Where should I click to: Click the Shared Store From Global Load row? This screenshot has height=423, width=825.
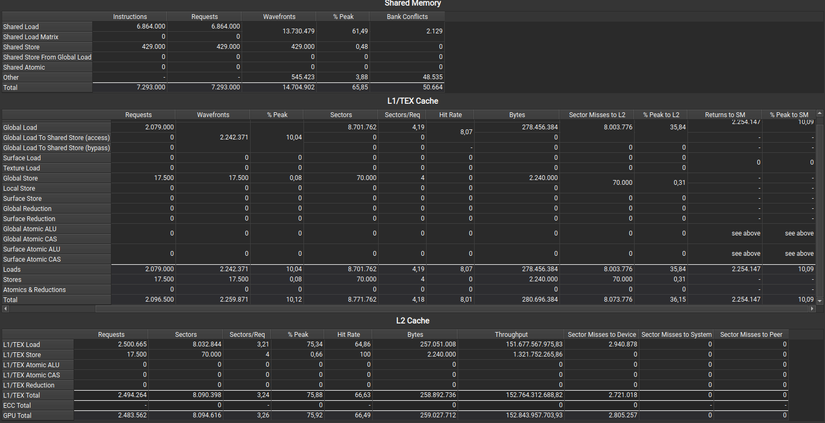(47, 57)
